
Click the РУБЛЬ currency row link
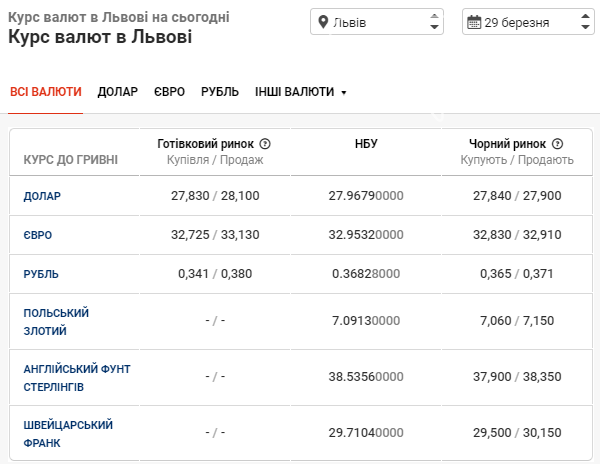coord(41,274)
